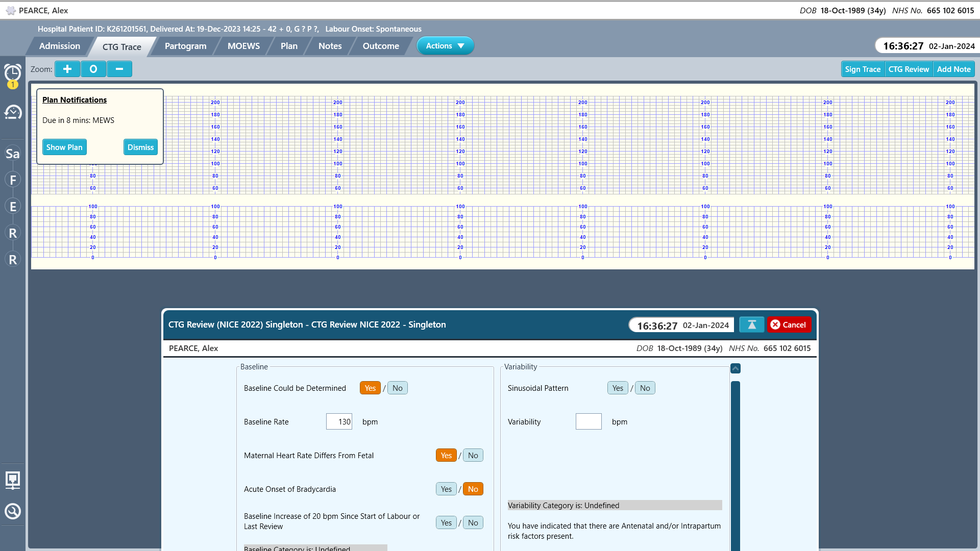Set Baseline Could be Determined to Yes

pos(370,388)
